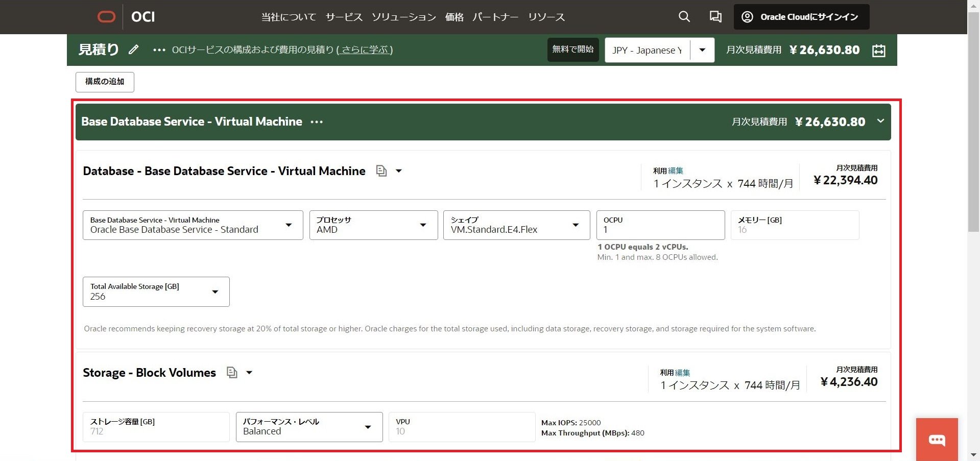
Task: Expand the プロセッサ AMD dropdown
Action: click(x=373, y=225)
